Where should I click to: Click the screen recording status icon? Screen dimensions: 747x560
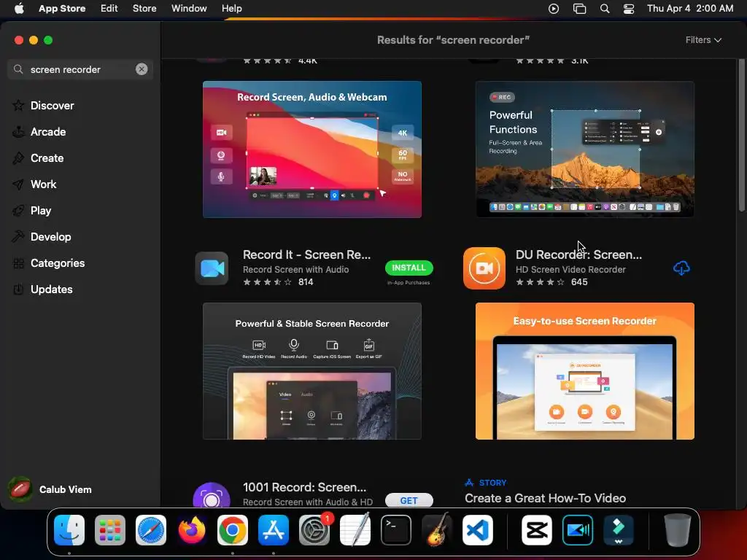pos(554,9)
